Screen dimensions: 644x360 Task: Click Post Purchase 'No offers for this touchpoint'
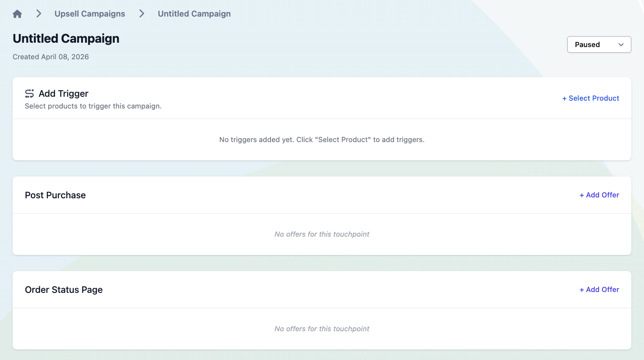click(322, 234)
